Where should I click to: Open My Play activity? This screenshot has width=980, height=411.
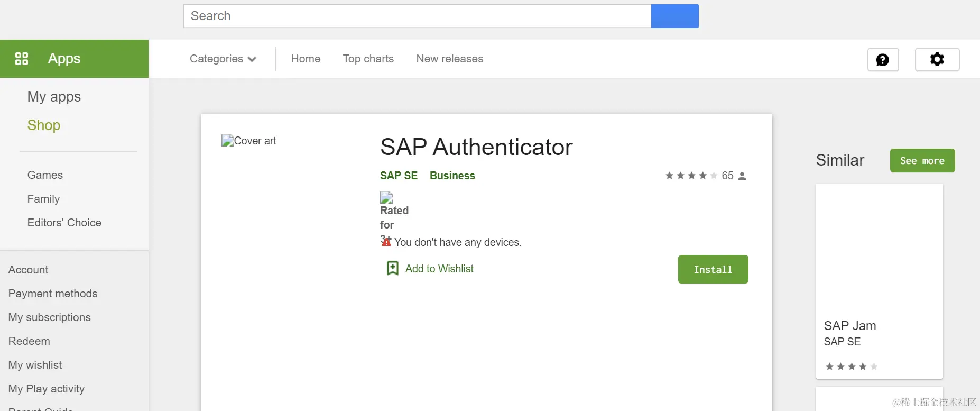pos(47,389)
